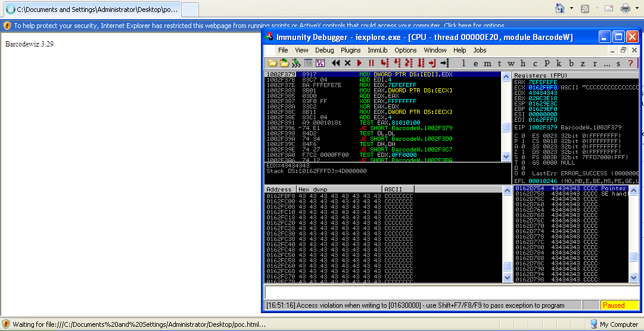Click scroll-down arrow of hex dump pane
644x331 pixels.
pyautogui.click(x=506, y=277)
